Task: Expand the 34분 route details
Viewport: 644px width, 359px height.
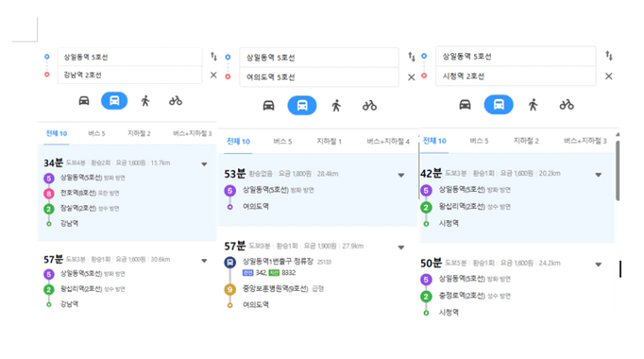Action: [204, 164]
